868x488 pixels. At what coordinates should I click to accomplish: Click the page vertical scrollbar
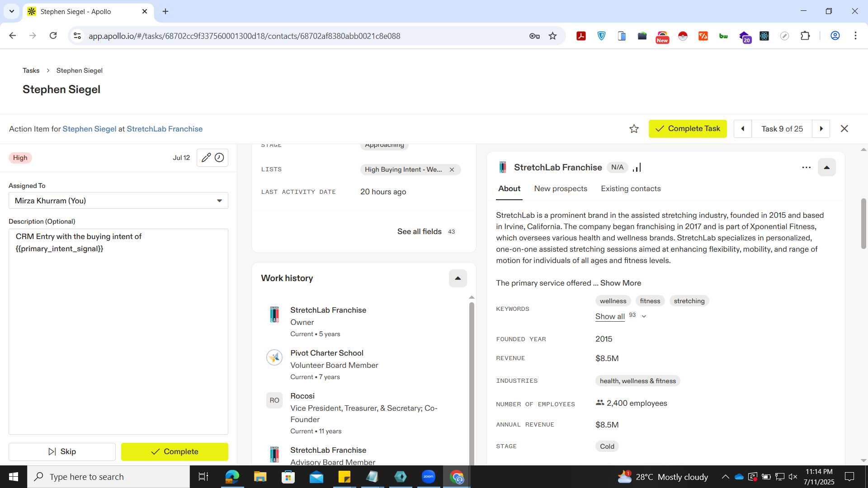pyautogui.click(x=863, y=224)
